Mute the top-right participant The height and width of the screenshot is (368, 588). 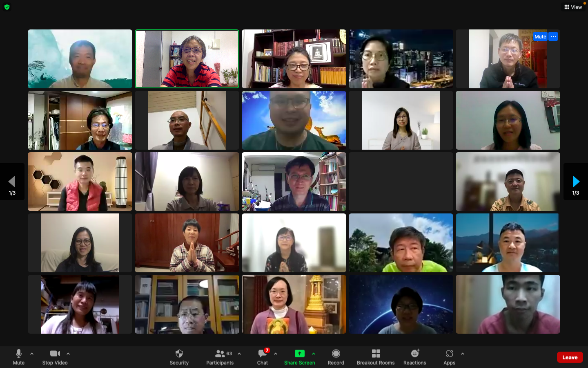(x=540, y=36)
